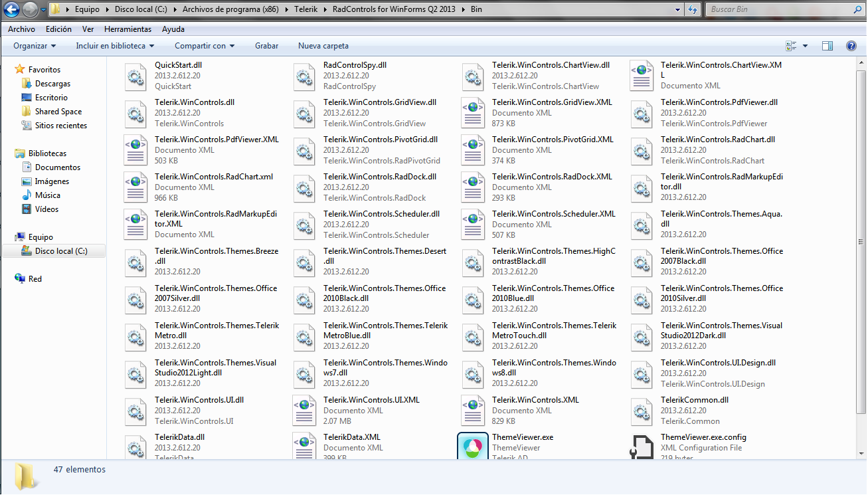Open the Edición menu

tap(58, 29)
